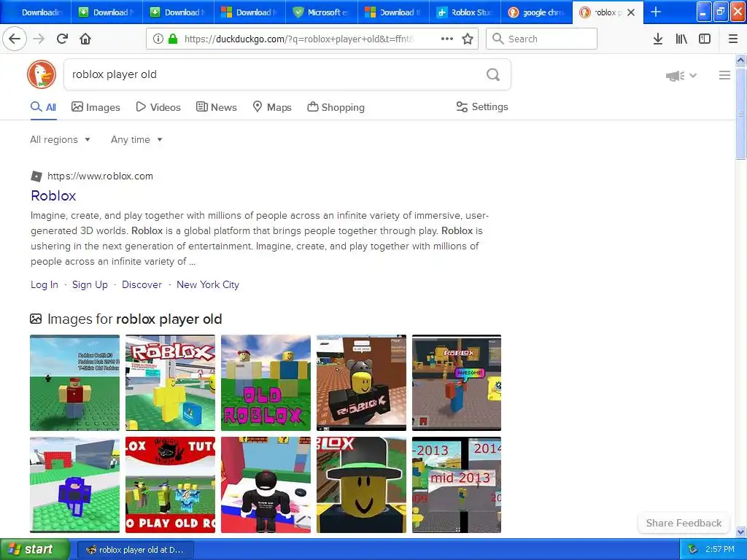This screenshot has width=747, height=560.
Task: Open the OLD ROBLOX pink text thumbnail
Action: (266, 382)
